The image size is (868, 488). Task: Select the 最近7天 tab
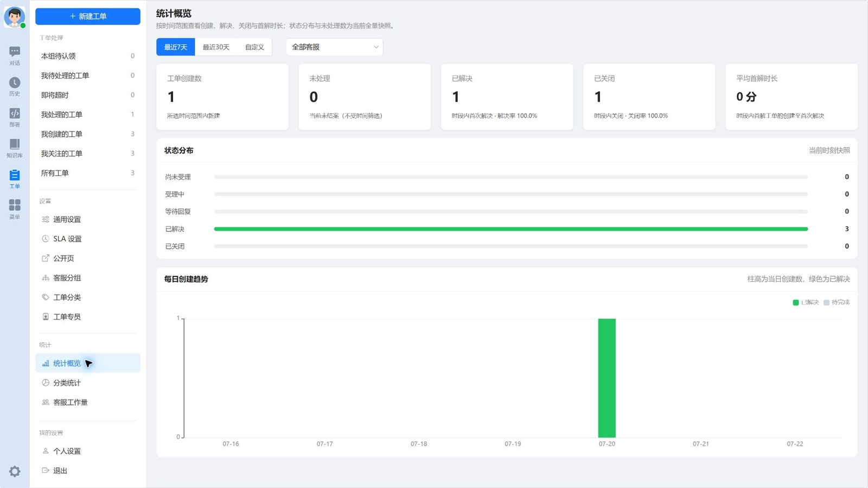176,47
